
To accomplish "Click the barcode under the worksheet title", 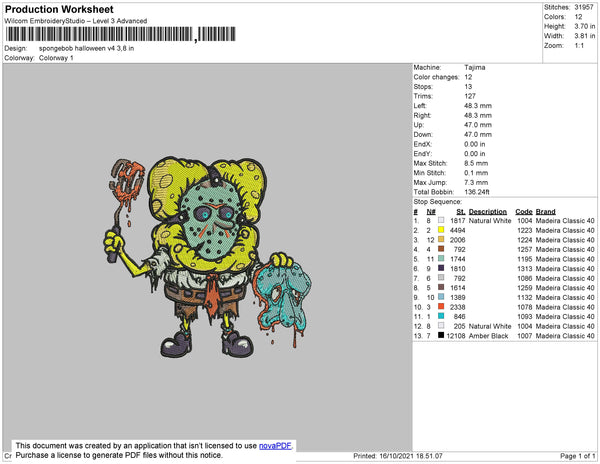I will [121, 34].
